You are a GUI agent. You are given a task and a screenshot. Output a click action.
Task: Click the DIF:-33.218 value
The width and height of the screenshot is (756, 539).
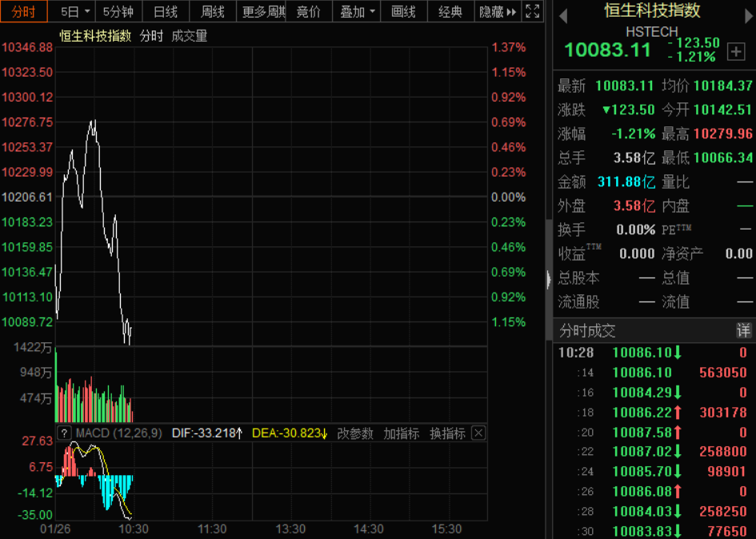point(207,433)
